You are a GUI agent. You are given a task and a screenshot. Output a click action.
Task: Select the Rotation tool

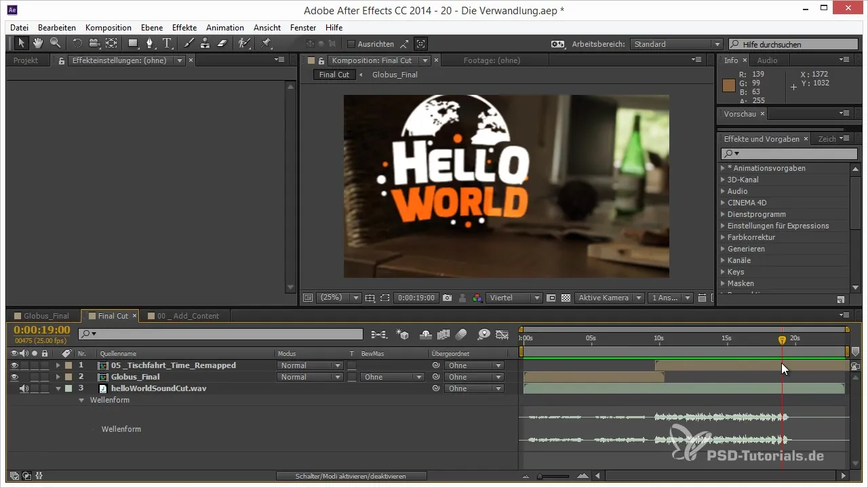(77, 43)
